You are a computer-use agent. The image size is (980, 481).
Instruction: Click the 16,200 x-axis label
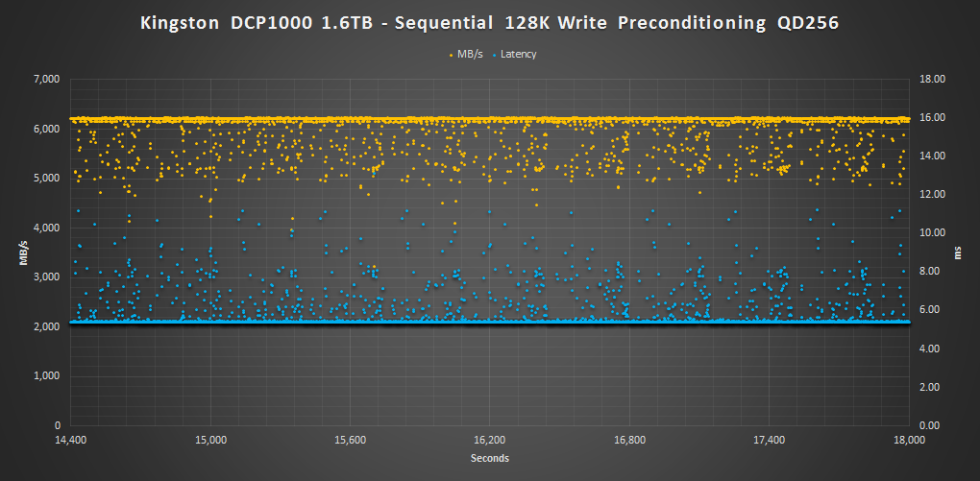(490, 440)
